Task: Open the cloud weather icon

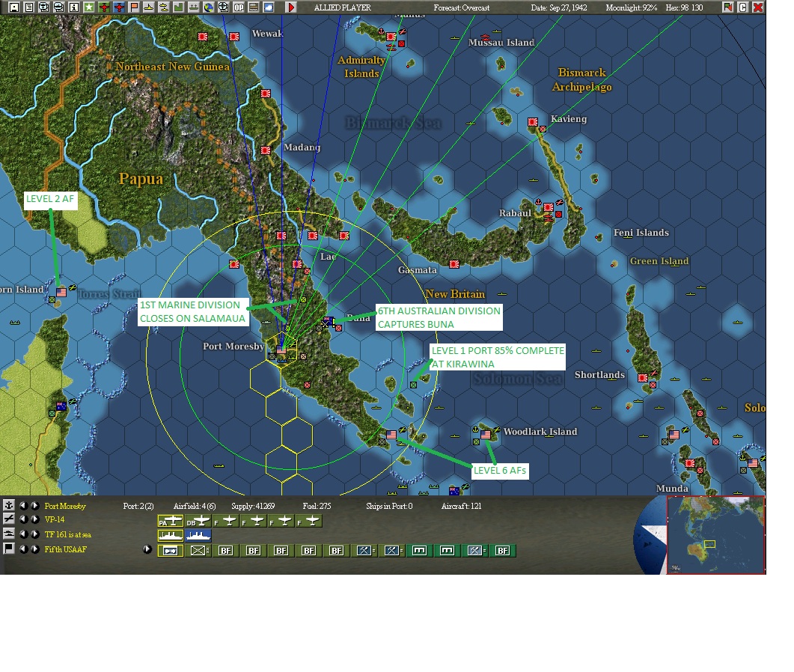Action: coord(269,7)
